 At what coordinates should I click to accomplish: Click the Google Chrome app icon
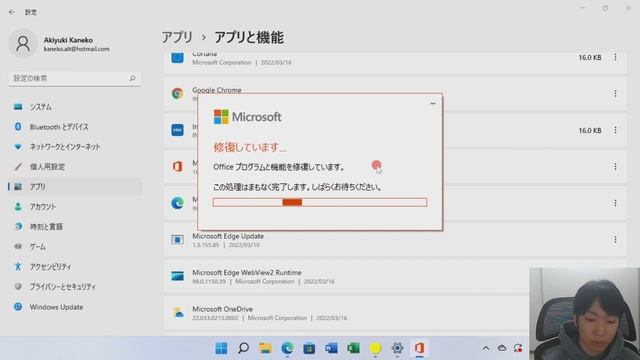[x=177, y=94]
